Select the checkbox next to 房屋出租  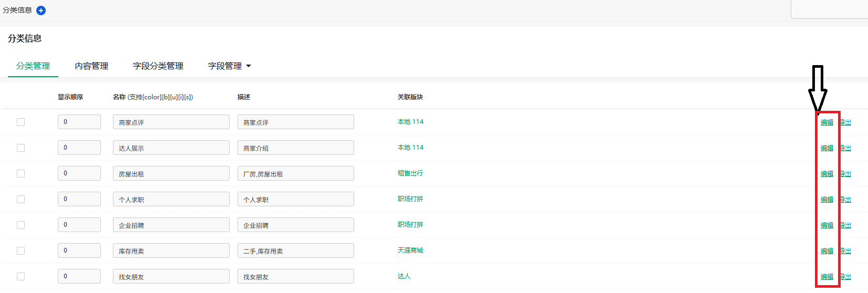(x=21, y=173)
